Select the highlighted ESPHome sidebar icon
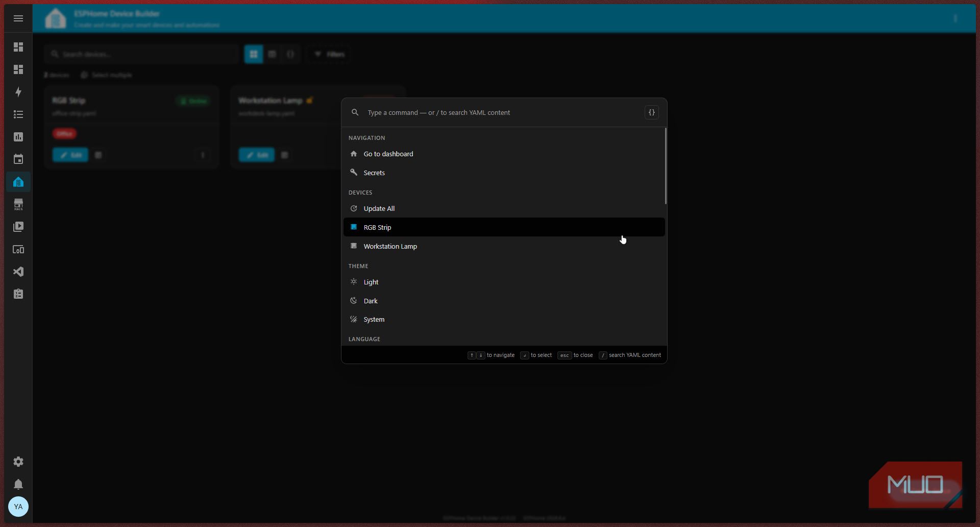980x527 pixels. click(x=18, y=182)
